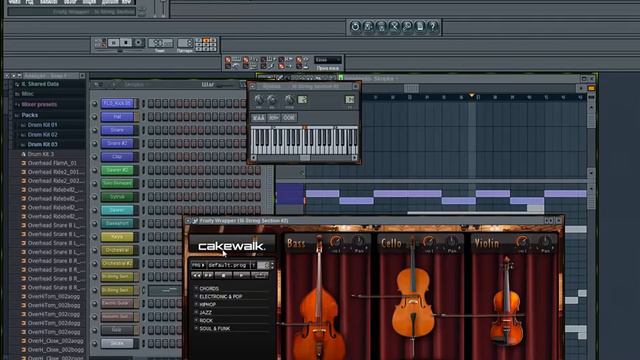
Task: Expand the ELECTRONIC & POP program category
Action: click(x=196, y=297)
